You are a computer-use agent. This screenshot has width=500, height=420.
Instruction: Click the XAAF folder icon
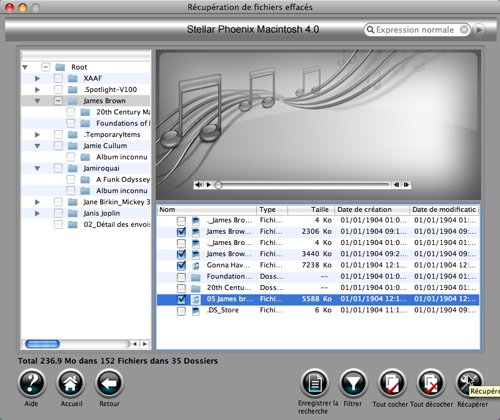tap(73, 78)
